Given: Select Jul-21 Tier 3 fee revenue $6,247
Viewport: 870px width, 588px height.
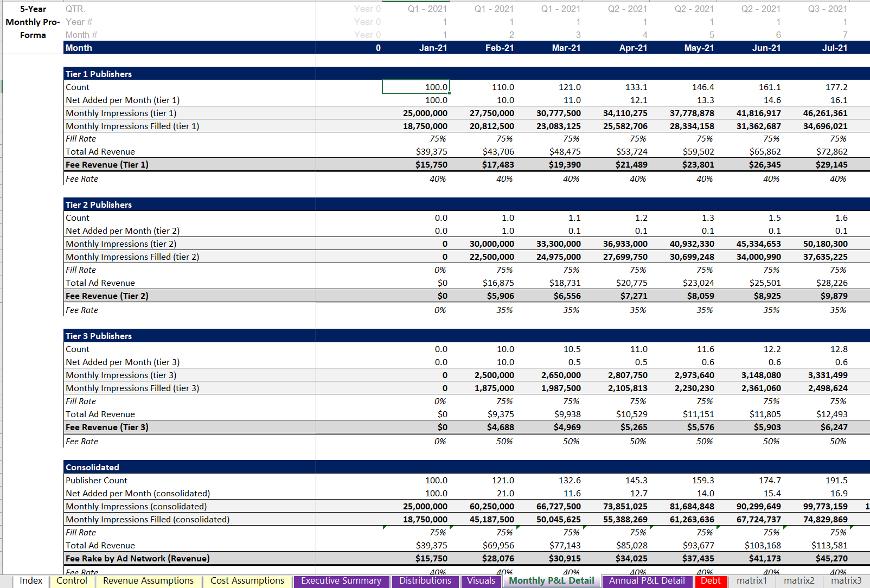Looking at the screenshot, I should pos(816,427).
